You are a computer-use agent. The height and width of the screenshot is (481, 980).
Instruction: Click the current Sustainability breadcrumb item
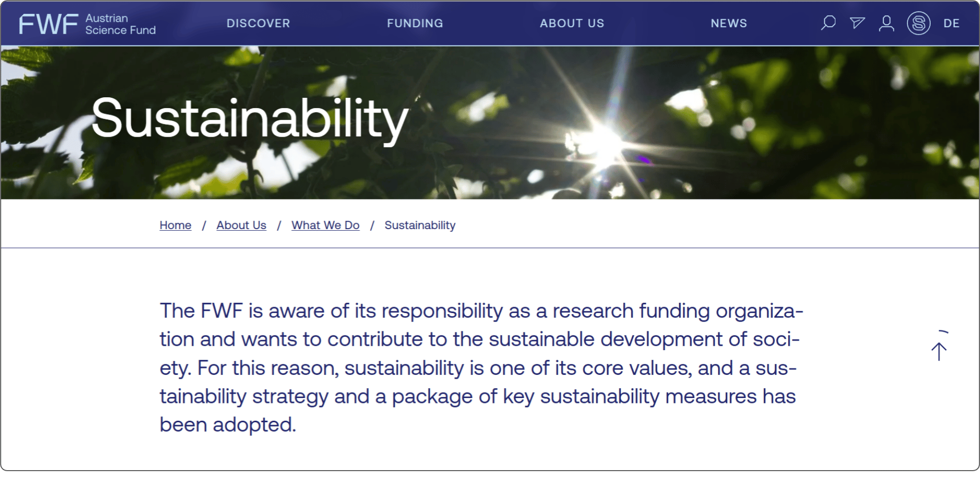420,225
